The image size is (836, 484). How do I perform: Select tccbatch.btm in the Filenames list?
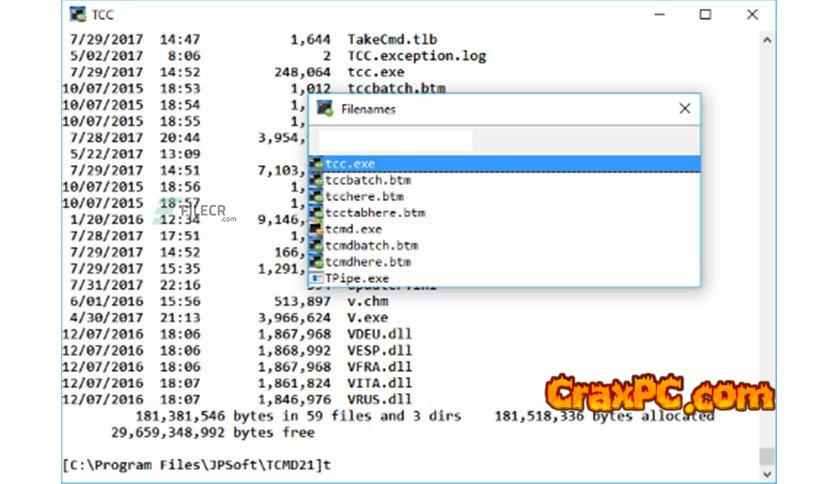(x=504, y=180)
